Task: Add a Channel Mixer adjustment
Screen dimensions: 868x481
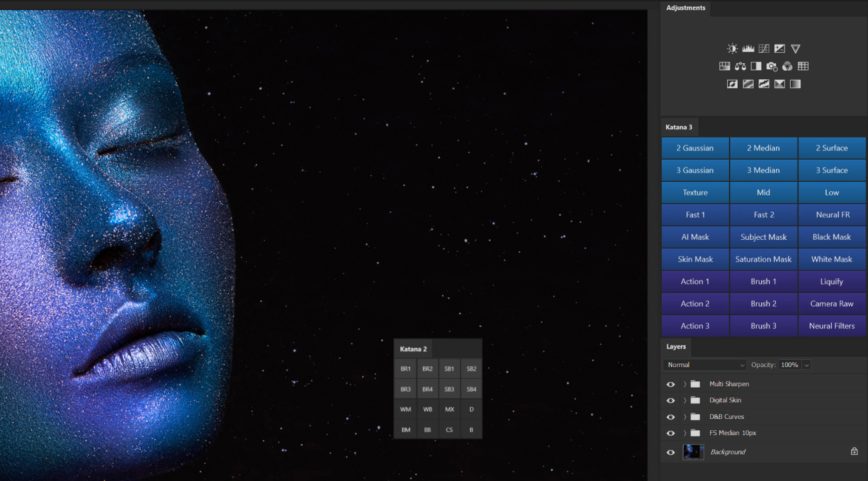Action: (787, 66)
